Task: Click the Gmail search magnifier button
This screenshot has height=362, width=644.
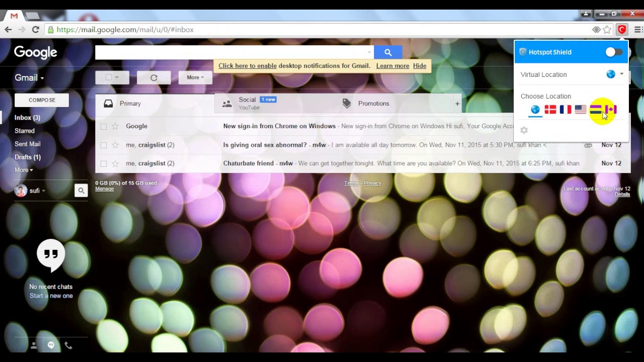Action: tap(388, 52)
